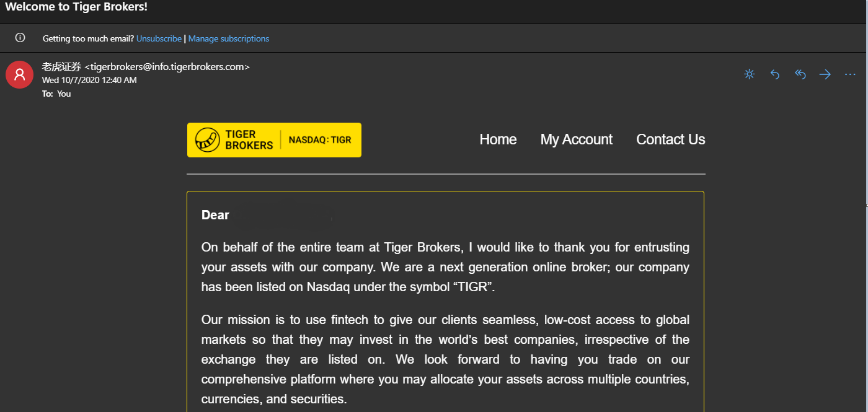Click the NASDAQ: TIGR label in banner

coord(320,140)
